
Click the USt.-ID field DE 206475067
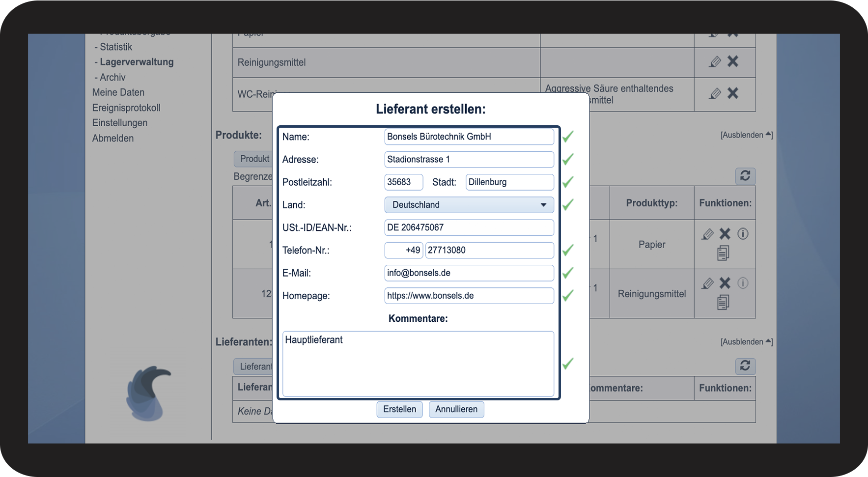click(x=469, y=227)
